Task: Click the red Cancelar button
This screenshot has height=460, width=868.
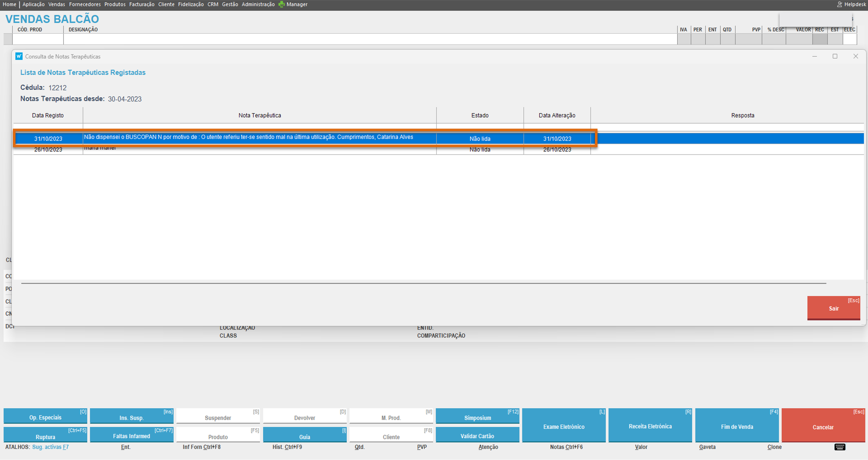Action: 823,426
